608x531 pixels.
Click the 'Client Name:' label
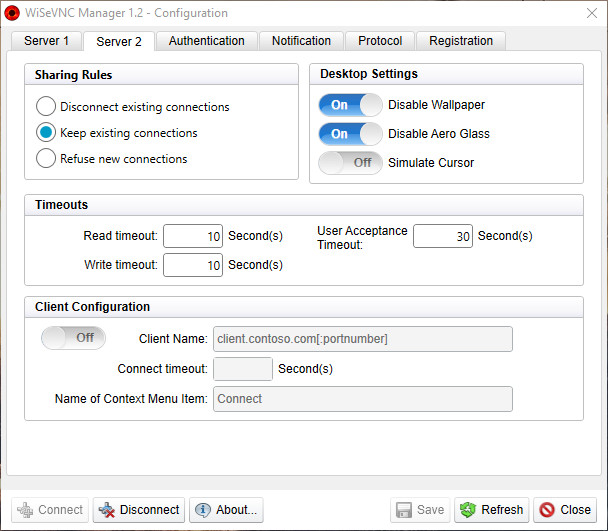[173, 339]
